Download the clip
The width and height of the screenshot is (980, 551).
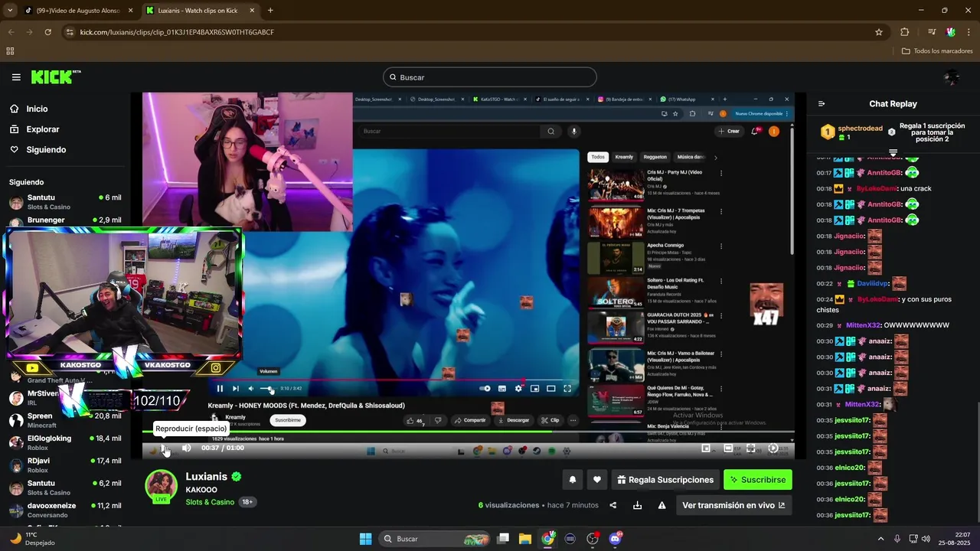637,505
